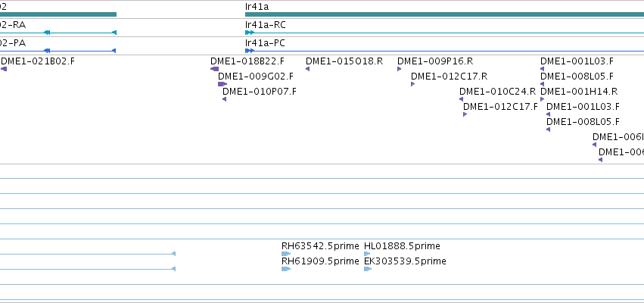Select the HL01888.5prime EST arrow
The image size is (644, 303).
(x=367, y=254)
